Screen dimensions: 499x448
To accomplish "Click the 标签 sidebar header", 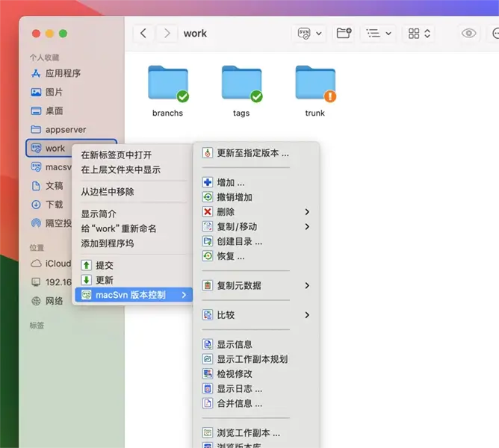I will [37, 326].
